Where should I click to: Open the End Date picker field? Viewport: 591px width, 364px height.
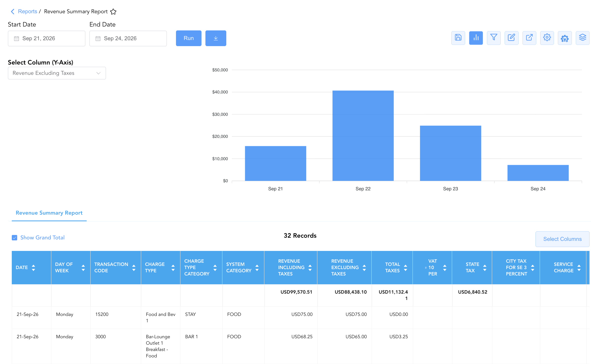click(128, 39)
